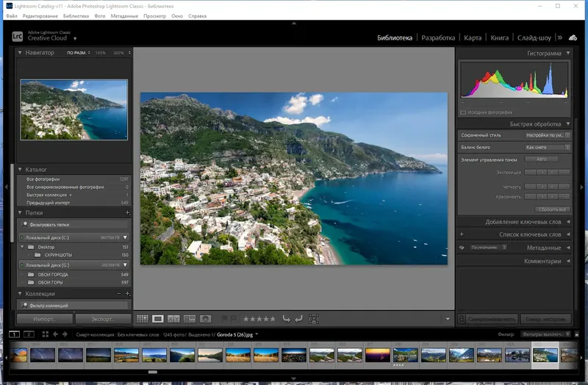Click the Импорт button
Viewport: 588px width, 385px height.
click(x=44, y=319)
